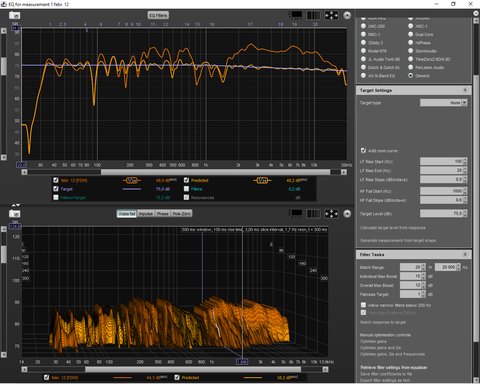Adjust Overall Max Boost spinner

point(424,285)
